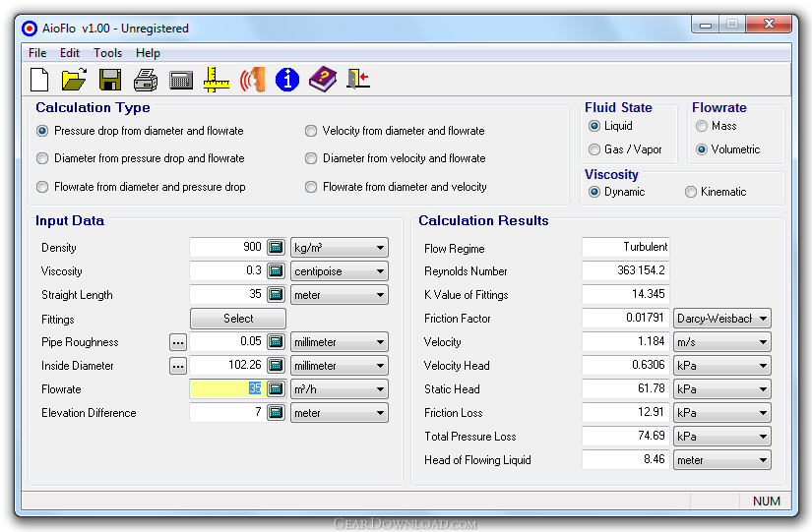Click the calculator icon beside Pipe Roughness
Viewport: 812px width, 532px height.
pyautogui.click(x=276, y=341)
